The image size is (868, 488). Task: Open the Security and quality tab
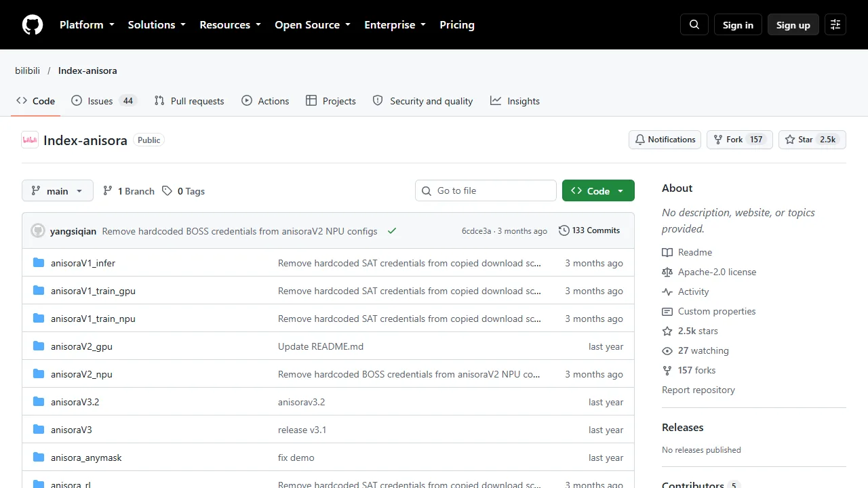tap(423, 101)
